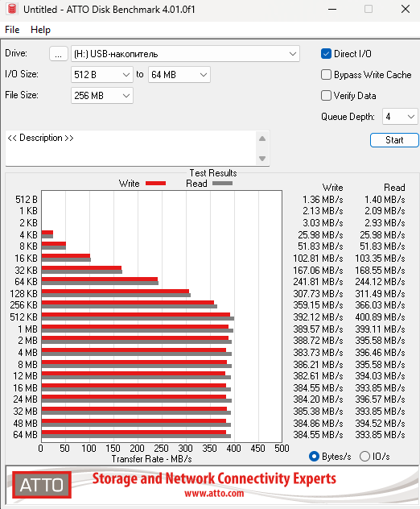420x509 pixels.
Task: Click the 128 KB row label in chart
Action: click(x=23, y=294)
